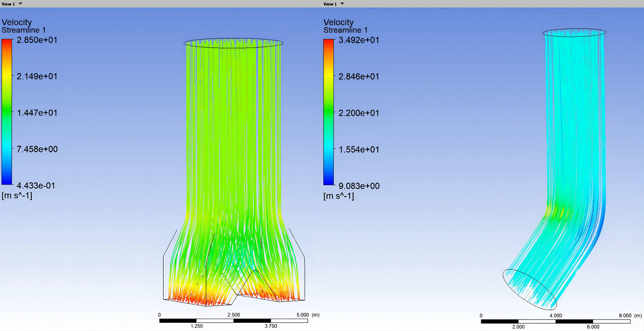
Task: Click the inlet ellipse at the bent pipe bottom
Action: pos(529,289)
